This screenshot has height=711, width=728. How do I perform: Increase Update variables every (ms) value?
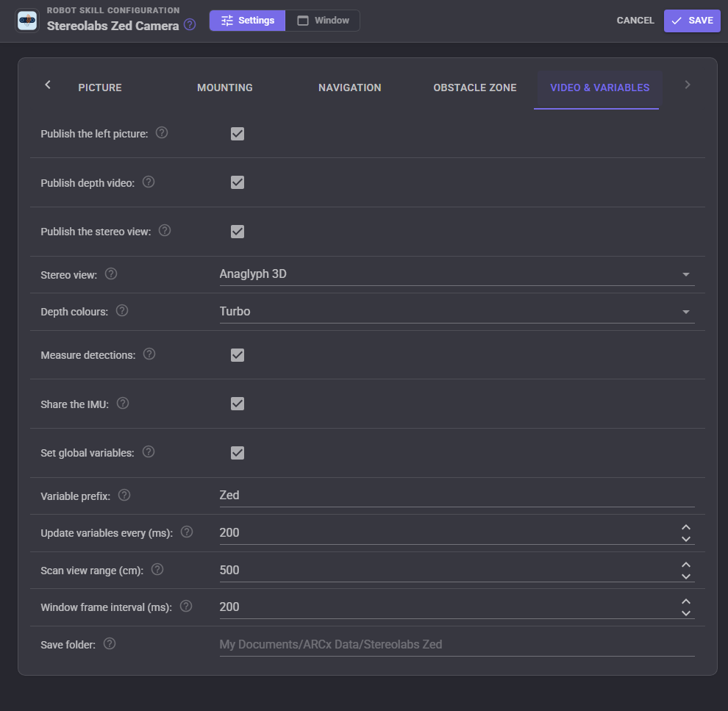pos(686,528)
